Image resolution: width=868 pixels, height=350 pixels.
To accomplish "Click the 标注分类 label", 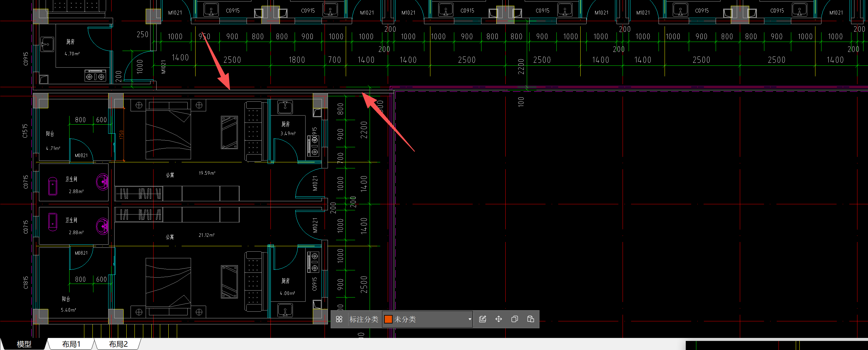I will coord(364,319).
